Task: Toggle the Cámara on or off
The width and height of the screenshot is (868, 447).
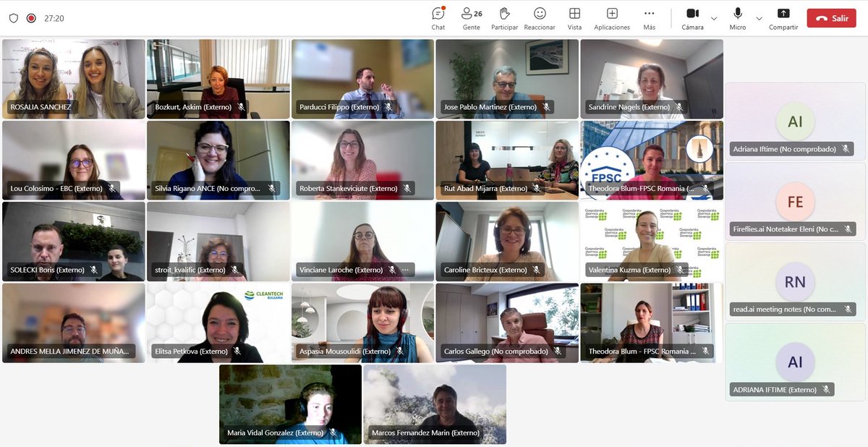Action: (x=692, y=18)
